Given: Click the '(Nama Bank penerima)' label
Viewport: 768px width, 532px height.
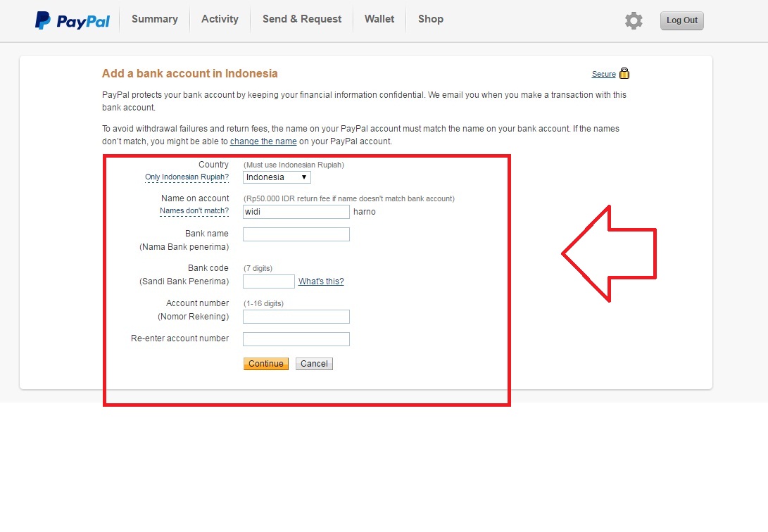Looking at the screenshot, I should click(x=184, y=247).
